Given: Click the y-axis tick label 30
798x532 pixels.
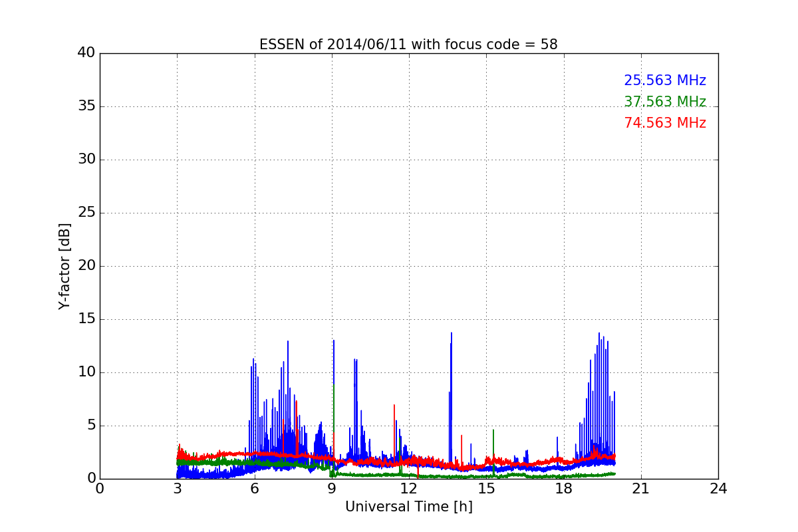Looking at the screenshot, I should tap(86, 160).
